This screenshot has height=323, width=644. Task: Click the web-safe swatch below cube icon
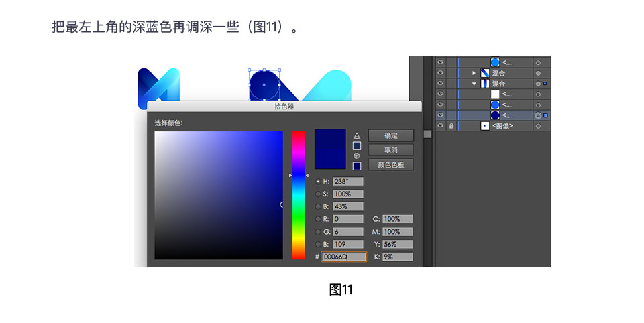point(356,166)
